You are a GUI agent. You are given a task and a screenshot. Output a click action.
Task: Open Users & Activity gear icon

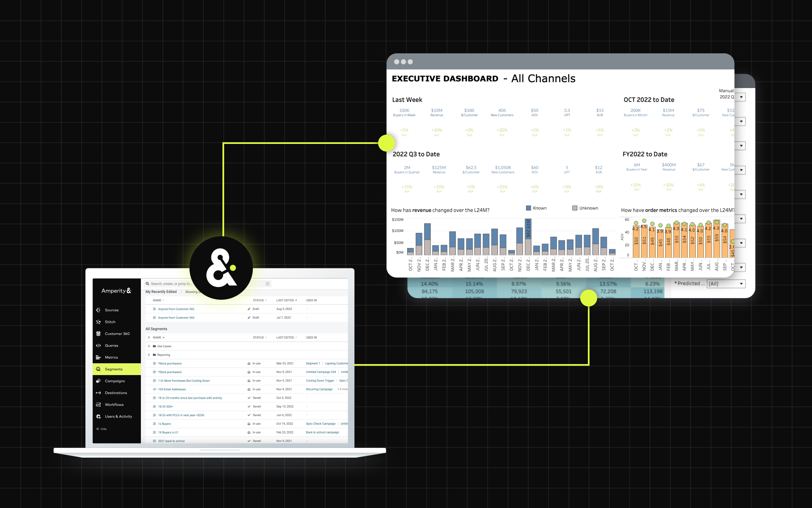pos(98,417)
